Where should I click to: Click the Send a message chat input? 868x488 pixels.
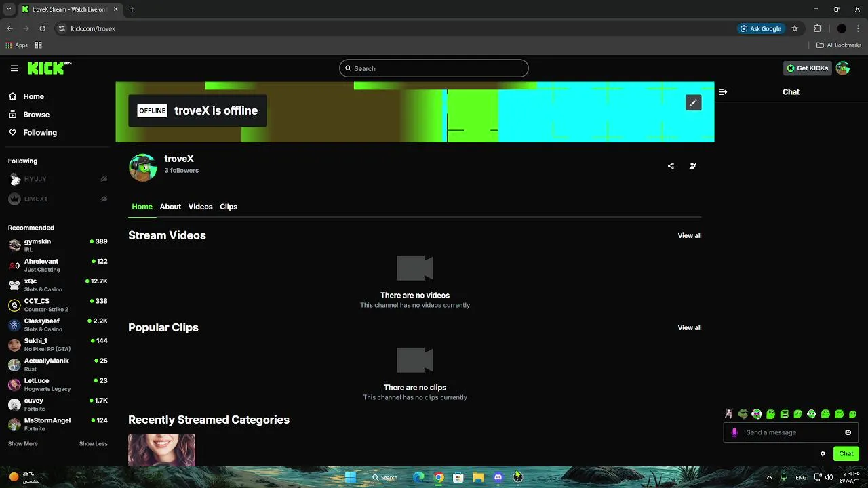[792, 432]
